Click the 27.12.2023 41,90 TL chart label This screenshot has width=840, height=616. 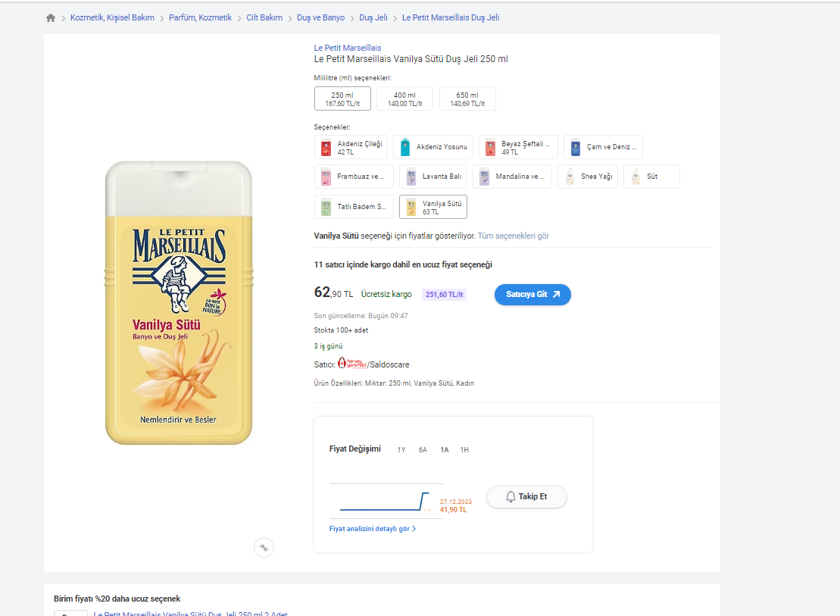click(x=455, y=505)
